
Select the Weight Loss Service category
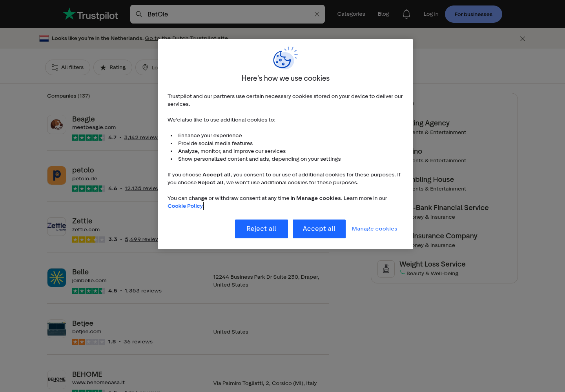[x=432, y=264]
